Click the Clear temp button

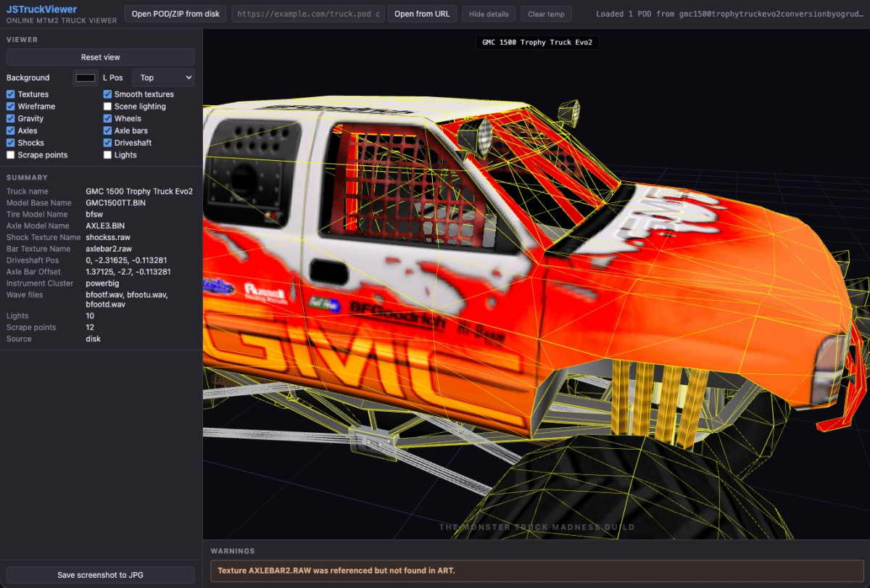point(546,14)
